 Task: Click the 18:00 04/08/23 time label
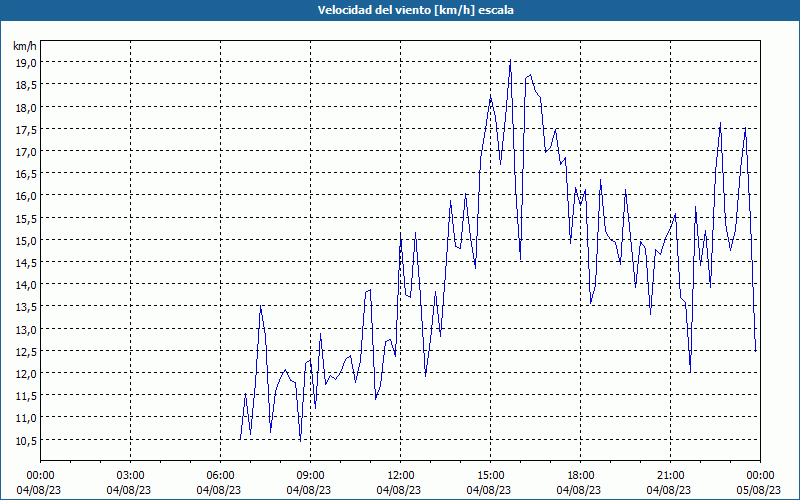click(x=580, y=483)
